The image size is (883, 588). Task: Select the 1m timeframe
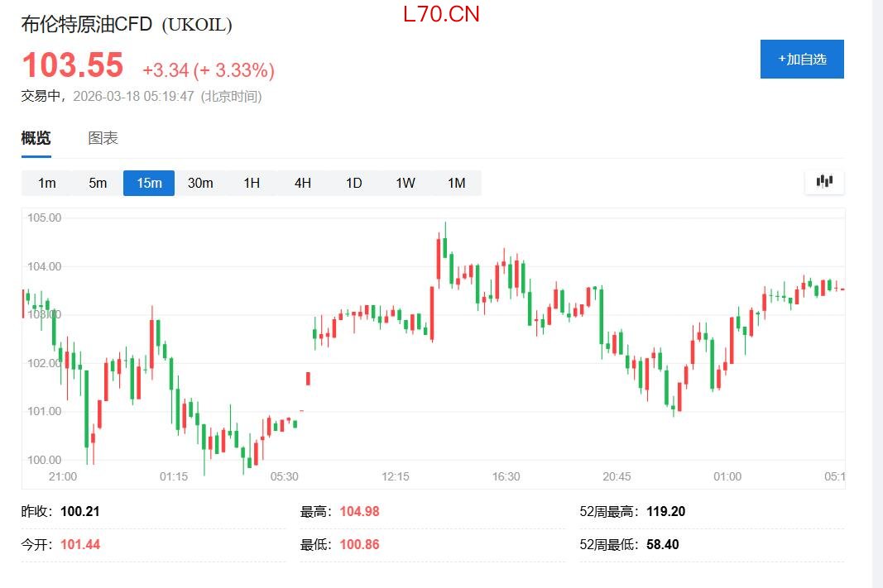click(47, 183)
